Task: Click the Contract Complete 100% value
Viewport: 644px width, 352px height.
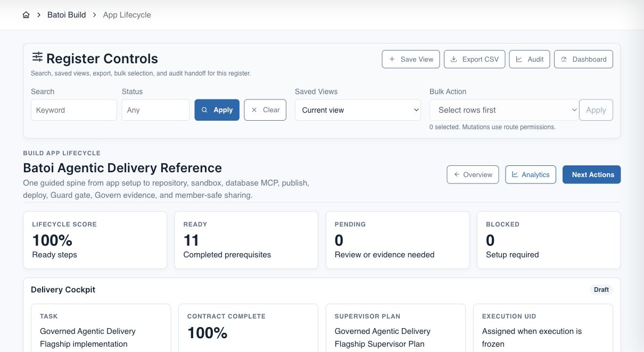Action: tap(208, 333)
